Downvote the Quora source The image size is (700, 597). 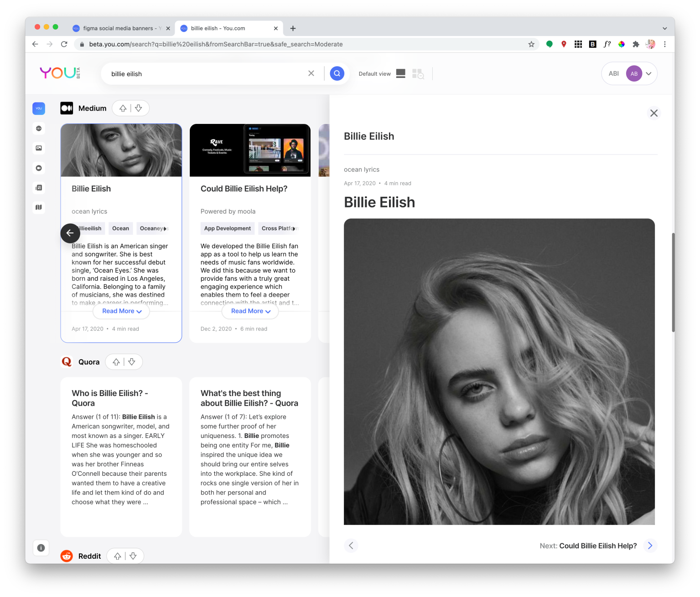(x=132, y=362)
